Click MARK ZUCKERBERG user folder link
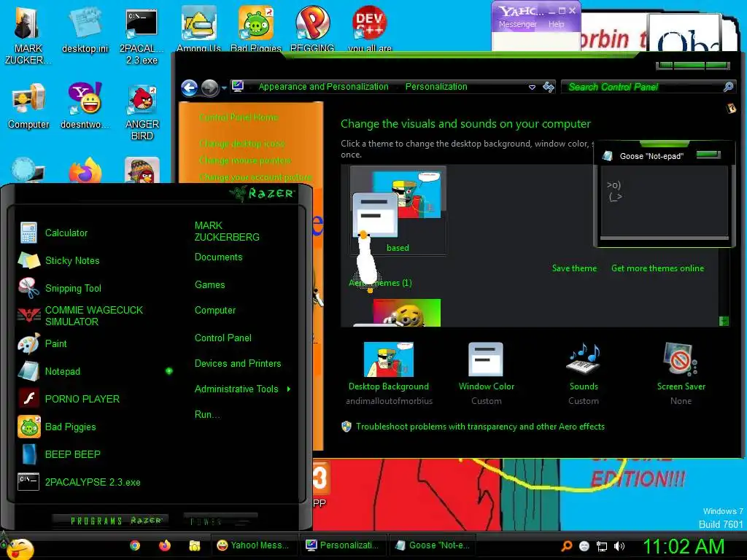The width and height of the screenshot is (747, 560). point(227,231)
